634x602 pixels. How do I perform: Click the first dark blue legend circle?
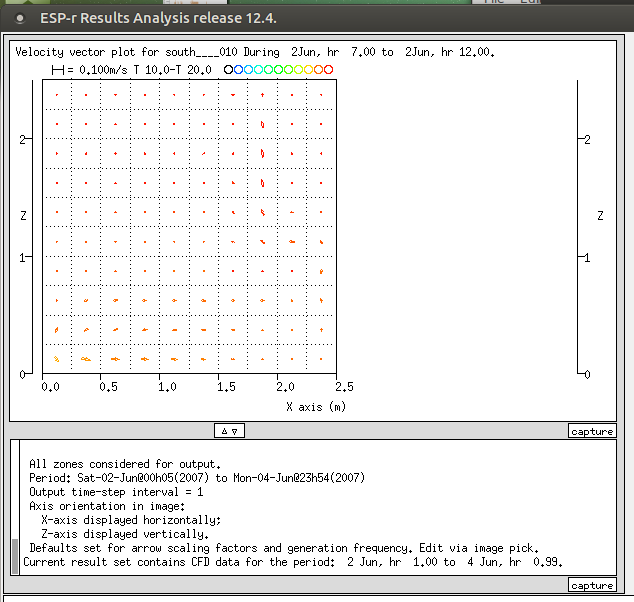[229, 70]
